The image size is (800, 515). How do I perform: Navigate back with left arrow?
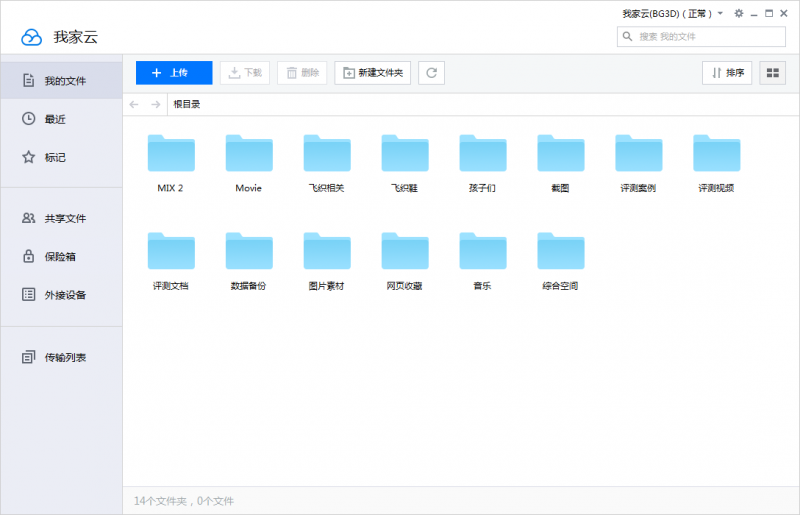click(x=135, y=104)
